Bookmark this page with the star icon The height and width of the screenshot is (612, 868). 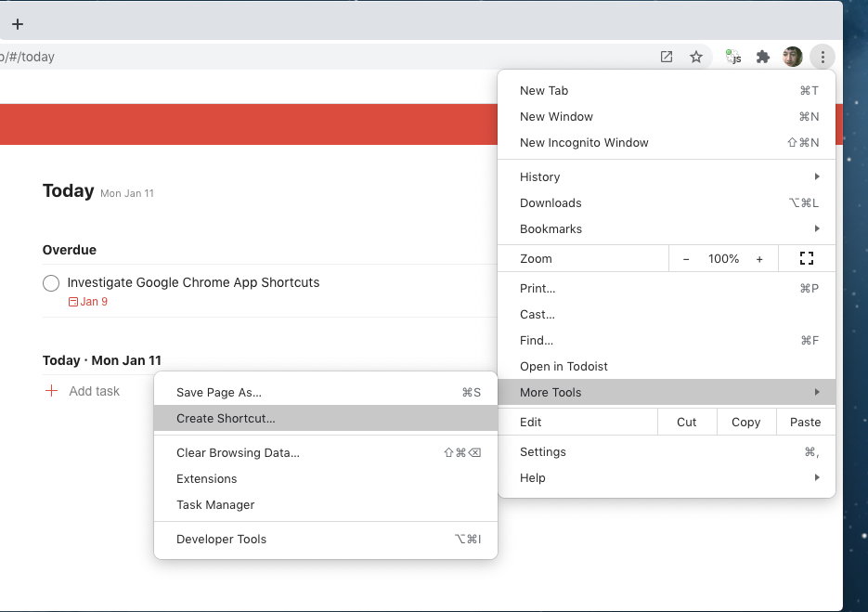(696, 57)
